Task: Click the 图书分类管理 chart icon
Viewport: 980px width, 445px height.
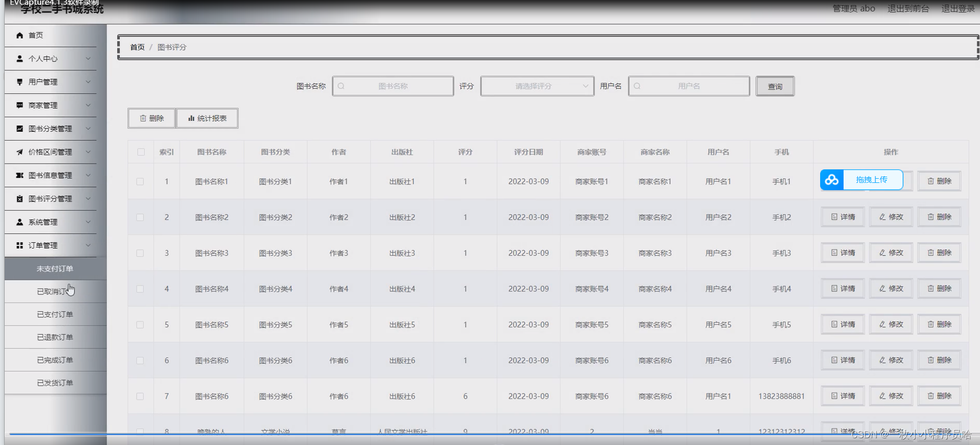Action: (20, 129)
